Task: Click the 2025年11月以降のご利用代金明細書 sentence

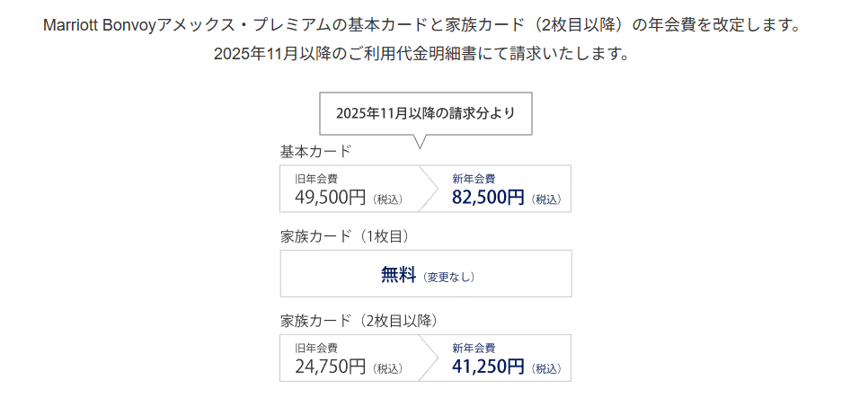Action: pos(421,53)
